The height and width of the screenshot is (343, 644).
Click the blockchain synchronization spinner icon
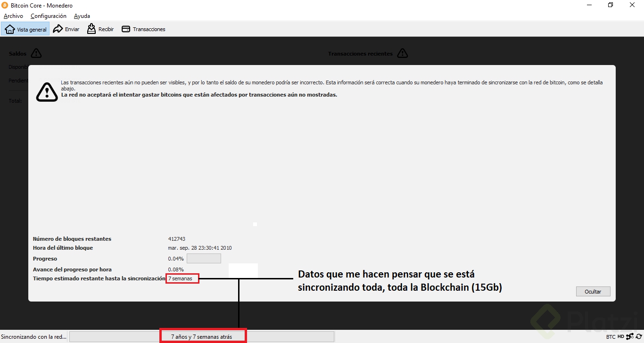(639, 336)
